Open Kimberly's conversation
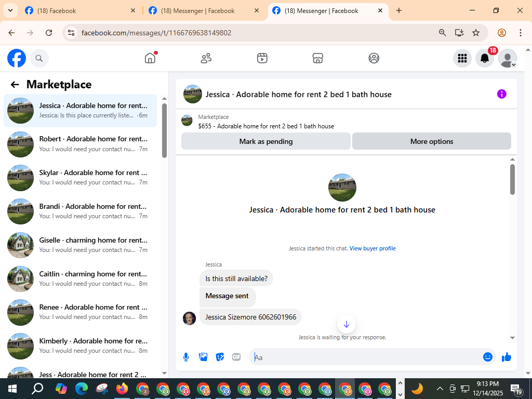This screenshot has height=399, width=532. [x=81, y=346]
